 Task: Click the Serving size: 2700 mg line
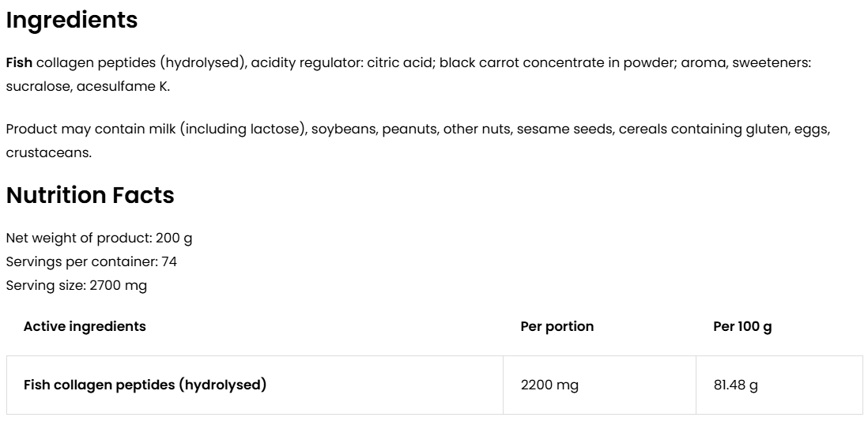tap(77, 286)
